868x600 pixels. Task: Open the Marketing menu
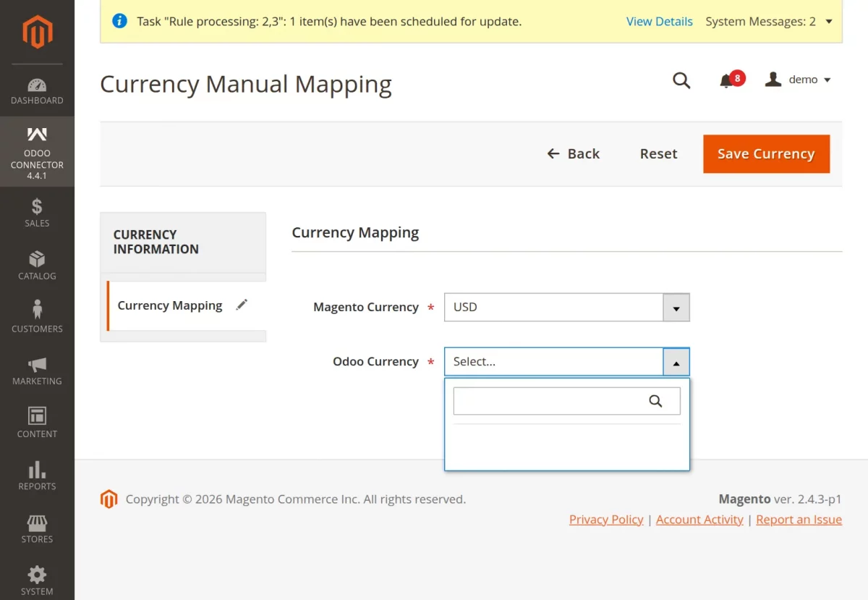pos(37,371)
